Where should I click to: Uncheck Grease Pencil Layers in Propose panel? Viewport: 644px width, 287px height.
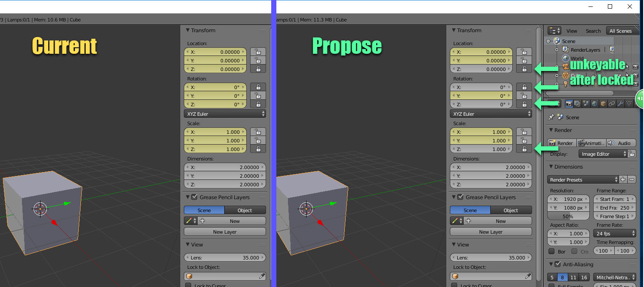tap(461, 197)
